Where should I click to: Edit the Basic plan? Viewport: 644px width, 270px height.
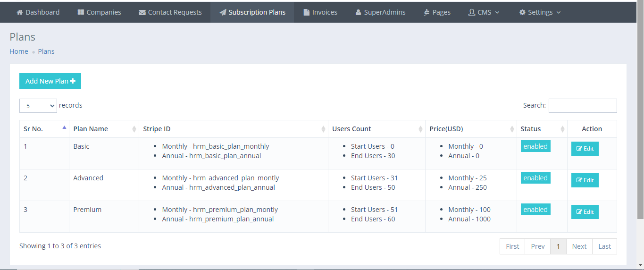tap(585, 149)
